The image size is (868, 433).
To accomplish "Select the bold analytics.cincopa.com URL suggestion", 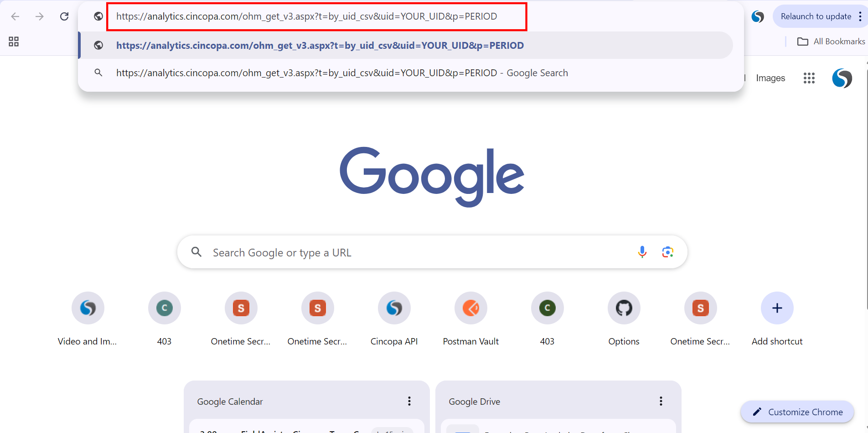I will [406, 45].
